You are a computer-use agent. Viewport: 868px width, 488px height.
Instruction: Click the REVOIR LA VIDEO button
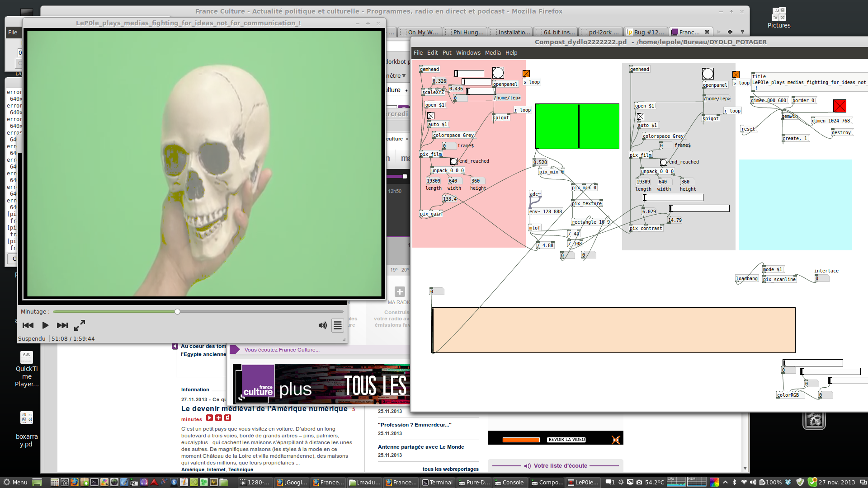(566, 440)
